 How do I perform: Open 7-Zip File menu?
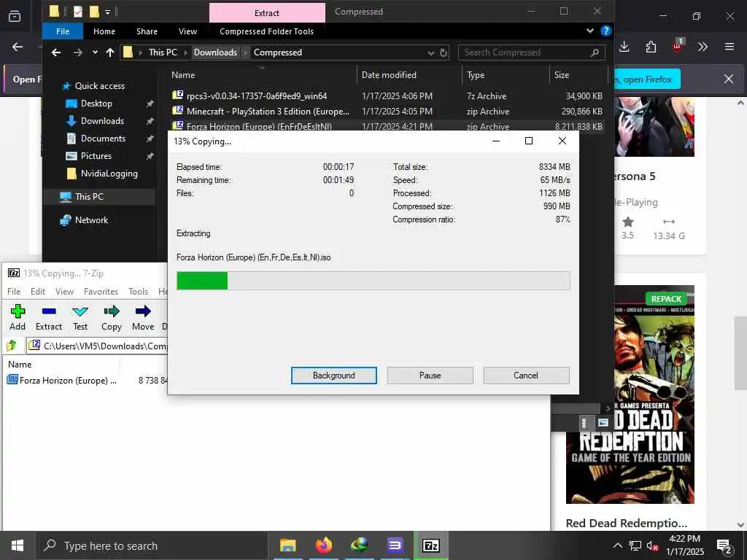(x=14, y=292)
